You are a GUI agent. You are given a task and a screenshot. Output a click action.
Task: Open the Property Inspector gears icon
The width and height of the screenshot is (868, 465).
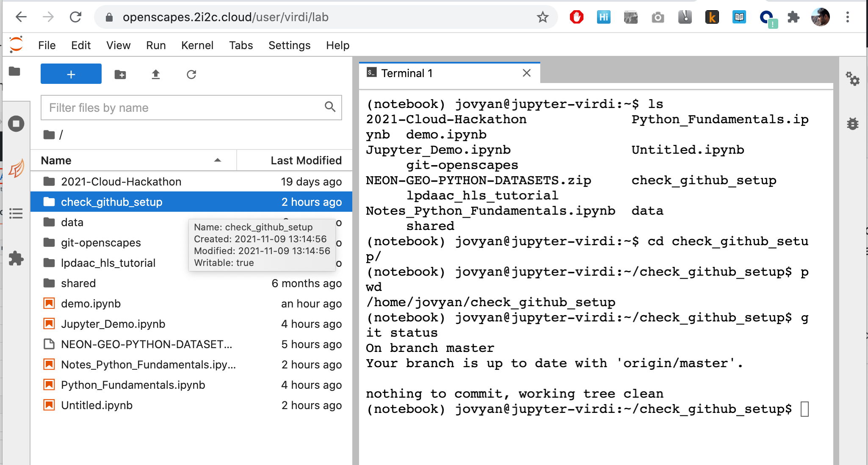tap(852, 79)
